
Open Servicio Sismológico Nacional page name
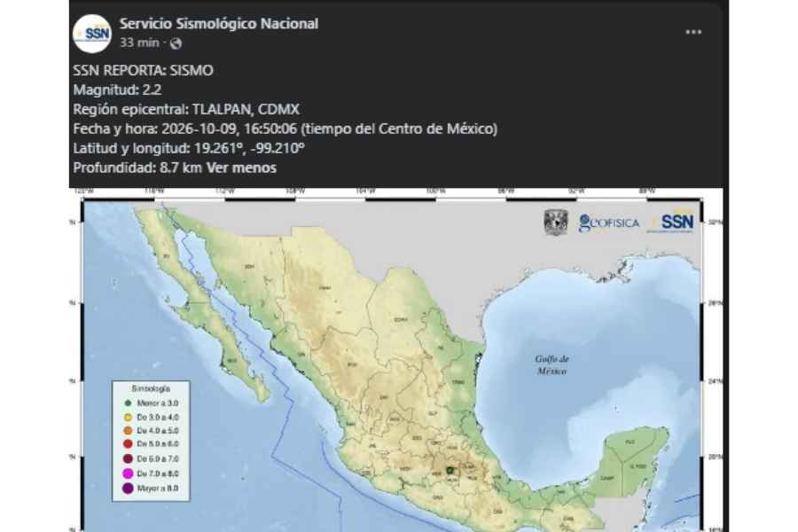(219, 24)
